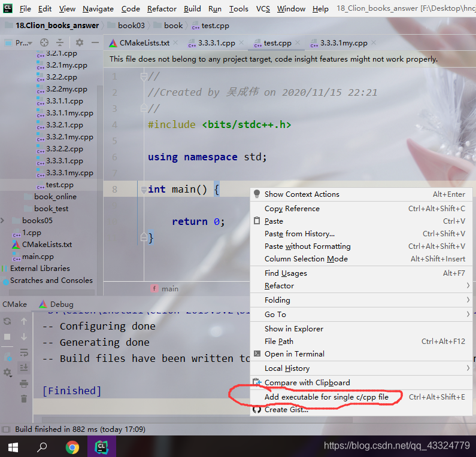Choose Compare with Clipboard

(x=361, y=382)
